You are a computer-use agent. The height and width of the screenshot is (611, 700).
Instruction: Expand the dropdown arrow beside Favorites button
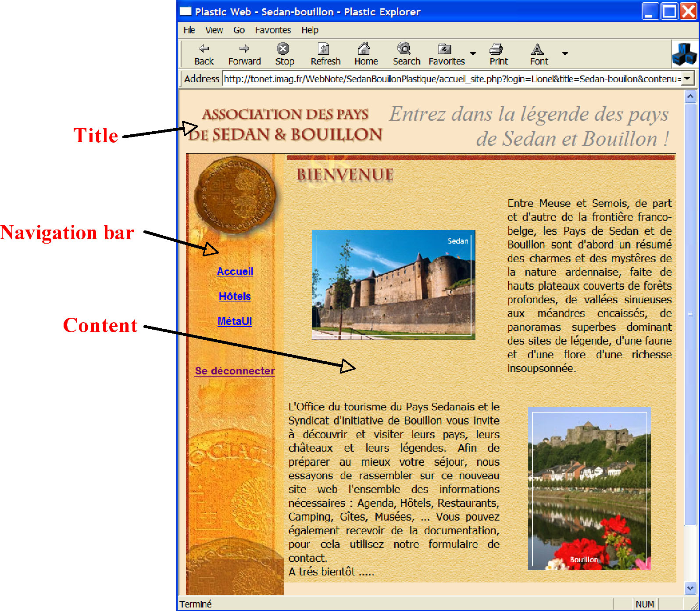pyautogui.click(x=473, y=54)
